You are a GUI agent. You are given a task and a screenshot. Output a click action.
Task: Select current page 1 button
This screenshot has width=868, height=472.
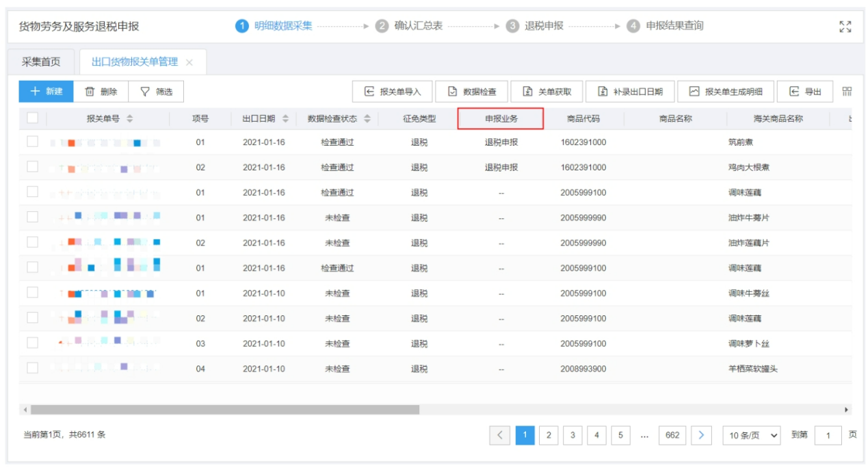pyautogui.click(x=525, y=435)
